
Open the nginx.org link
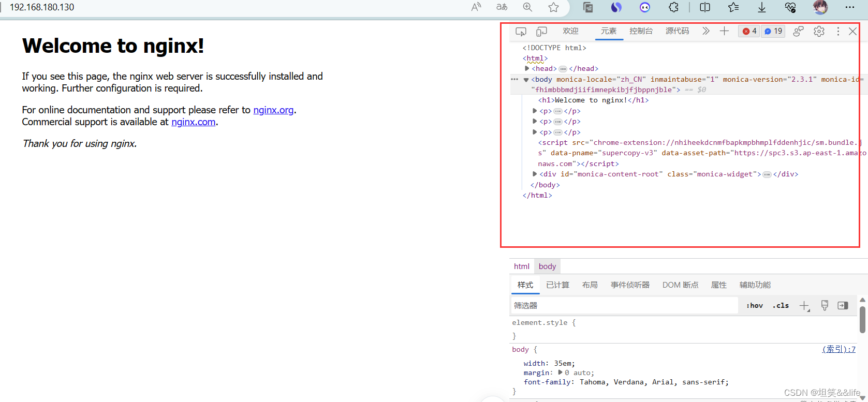(x=273, y=110)
